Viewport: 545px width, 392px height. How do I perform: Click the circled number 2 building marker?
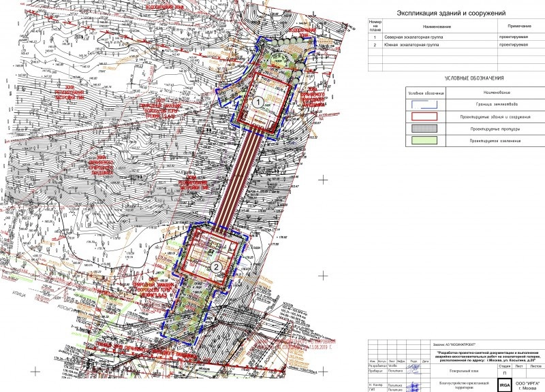[x=217, y=265]
